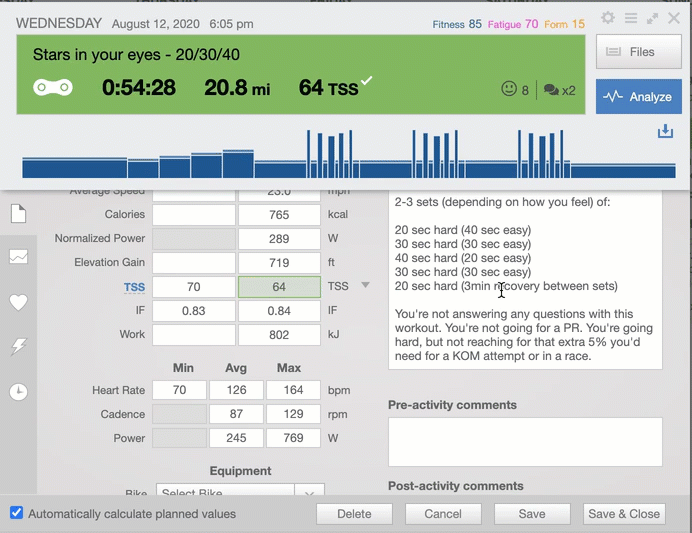This screenshot has height=533, width=692.
Task: Click the Files button
Action: tap(632, 52)
